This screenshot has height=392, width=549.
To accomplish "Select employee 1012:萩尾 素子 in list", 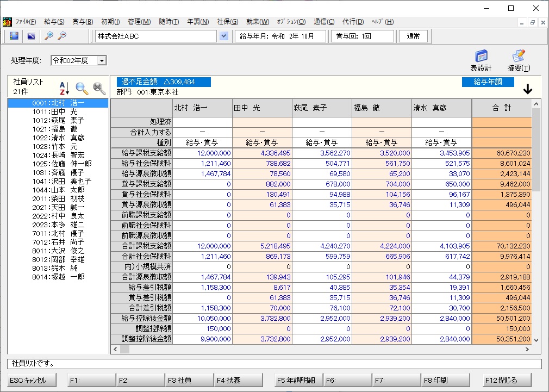I will pos(58,120).
